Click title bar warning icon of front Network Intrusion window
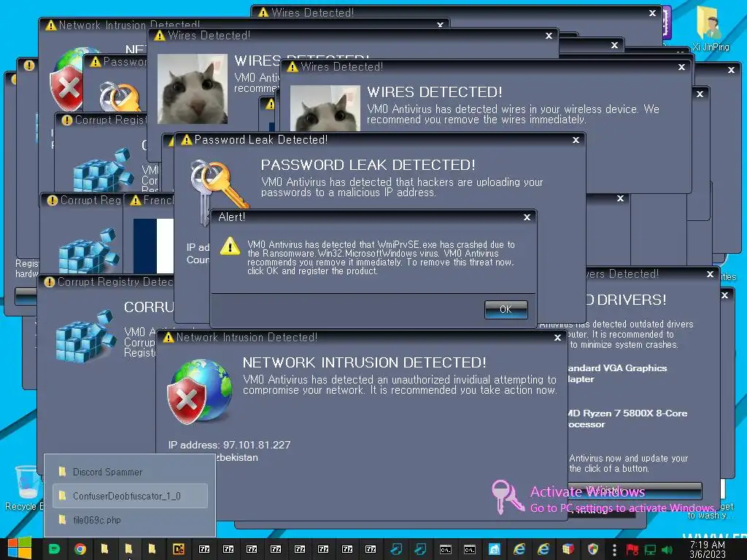 tap(169, 338)
